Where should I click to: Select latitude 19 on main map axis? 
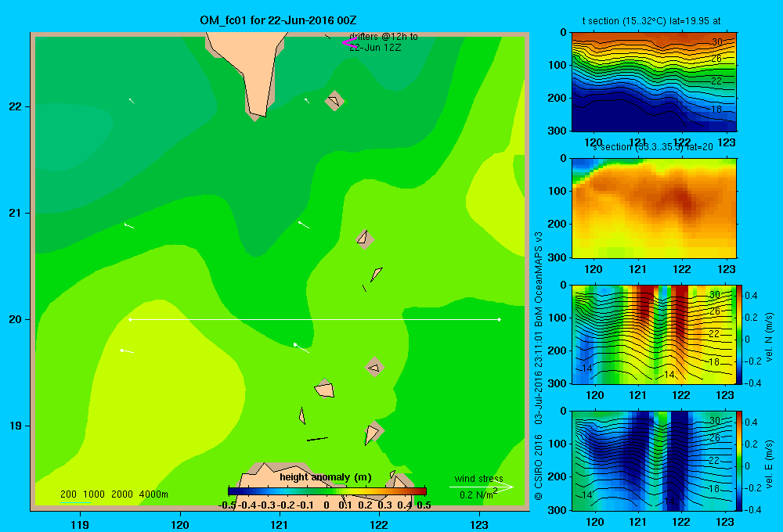pyautogui.click(x=16, y=426)
